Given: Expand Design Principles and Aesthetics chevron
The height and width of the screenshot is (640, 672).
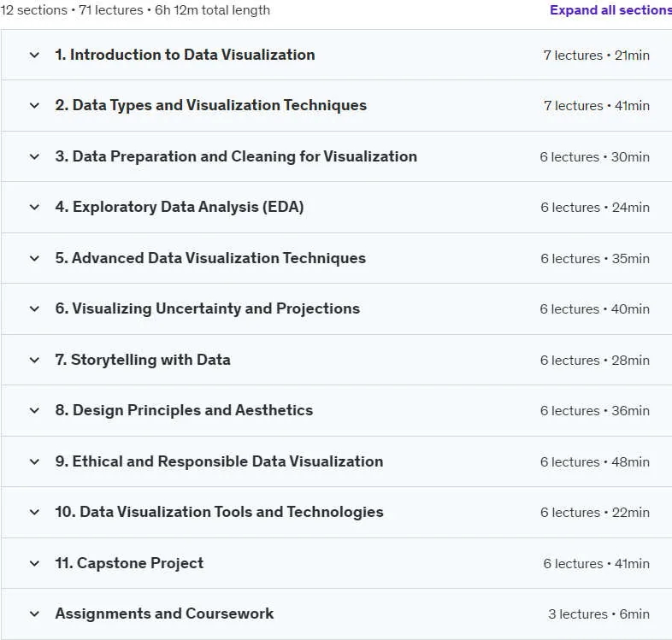Looking at the screenshot, I should point(34,410).
